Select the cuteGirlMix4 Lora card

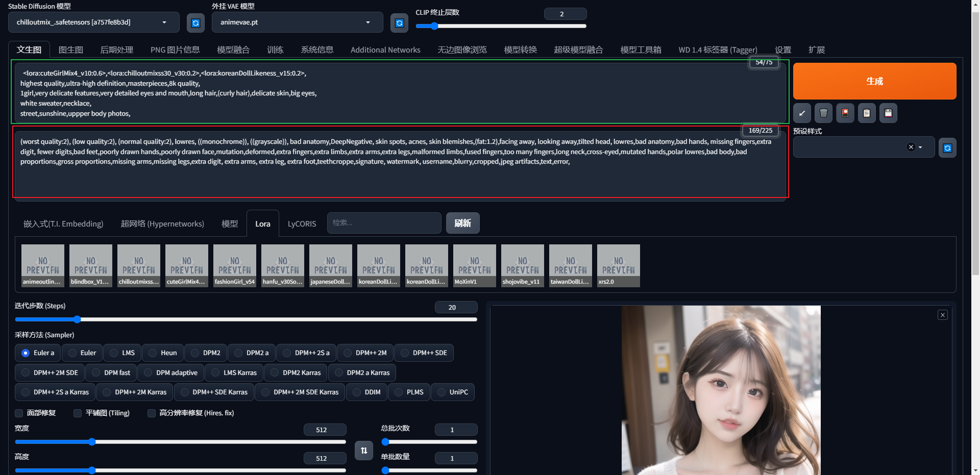[187, 266]
